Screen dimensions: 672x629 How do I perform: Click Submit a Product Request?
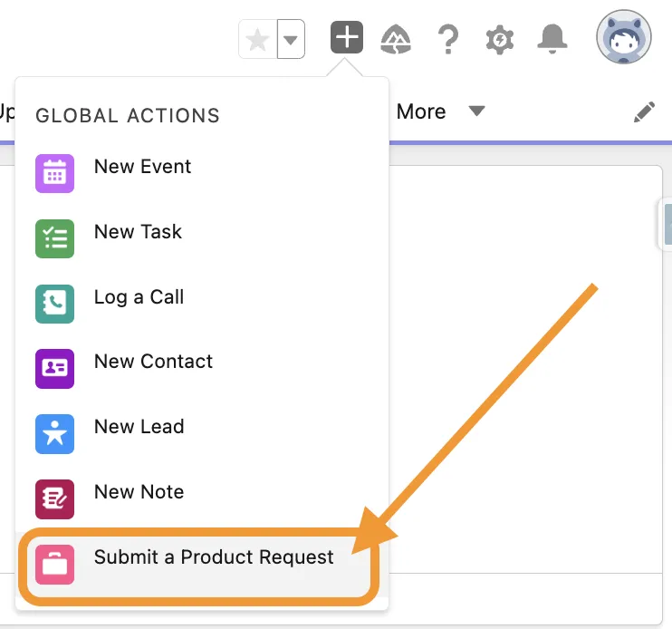pyautogui.click(x=214, y=557)
